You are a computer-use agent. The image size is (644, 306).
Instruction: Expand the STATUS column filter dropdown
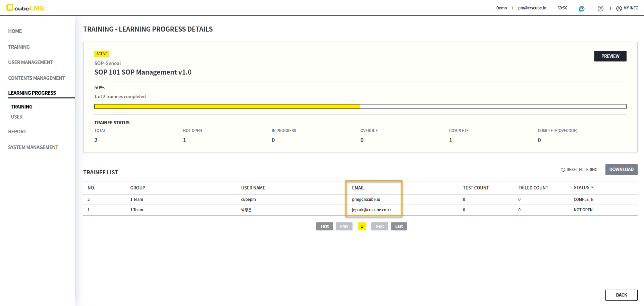pos(592,187)
